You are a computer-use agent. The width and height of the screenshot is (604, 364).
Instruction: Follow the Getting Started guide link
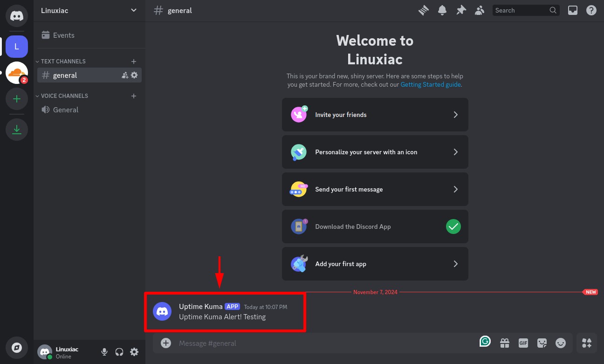[x=431, y=84]
